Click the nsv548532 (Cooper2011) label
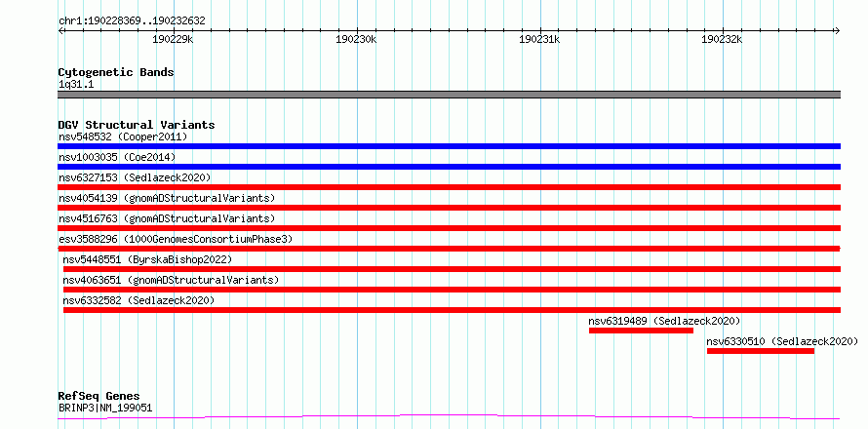The image size is (868, 429). click(x=123, y=136)
